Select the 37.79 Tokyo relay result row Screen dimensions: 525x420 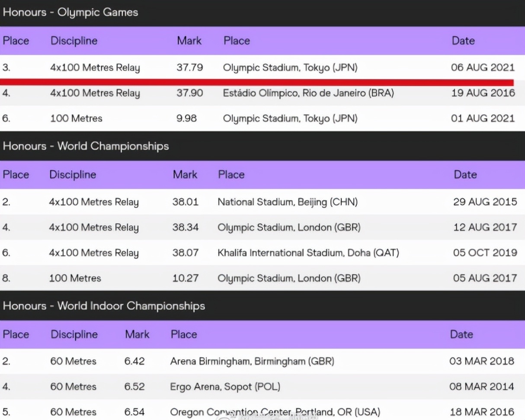262,67
